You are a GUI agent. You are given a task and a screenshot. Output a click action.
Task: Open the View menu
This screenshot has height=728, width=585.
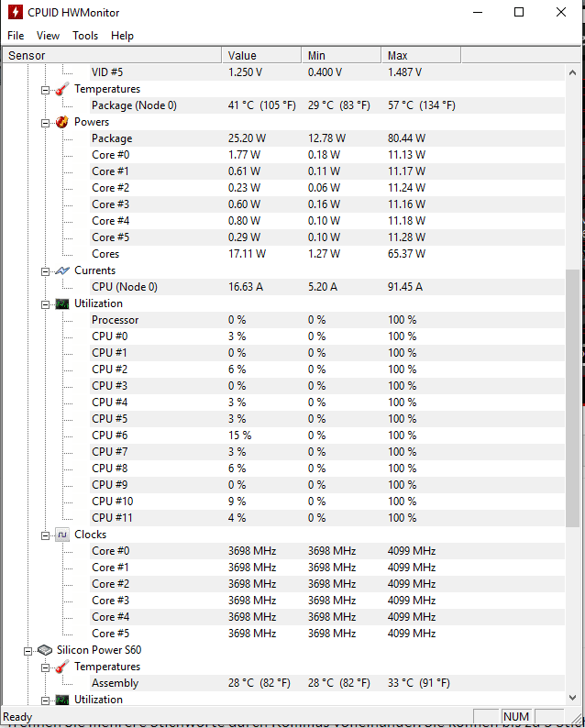[x=48, y=36]
